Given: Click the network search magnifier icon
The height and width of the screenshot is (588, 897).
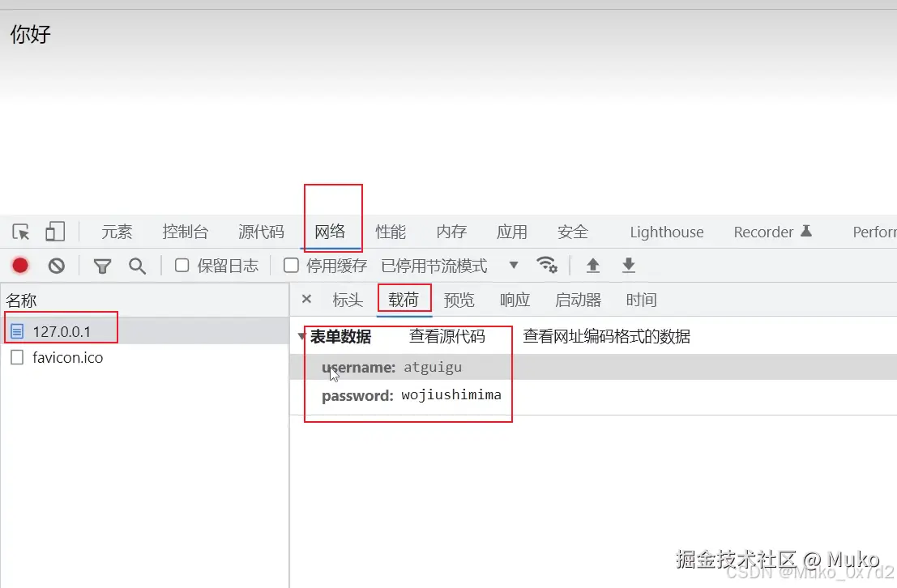Looking at the screenshot, I should (137, 265).
